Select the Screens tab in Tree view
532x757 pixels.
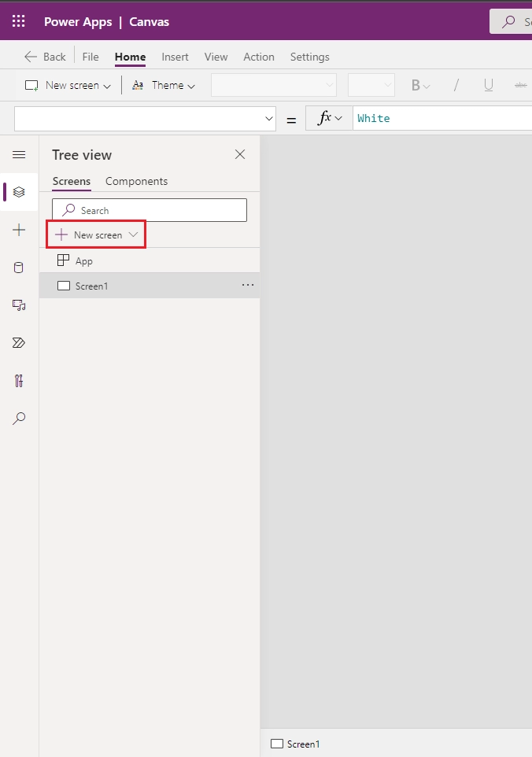72,181
